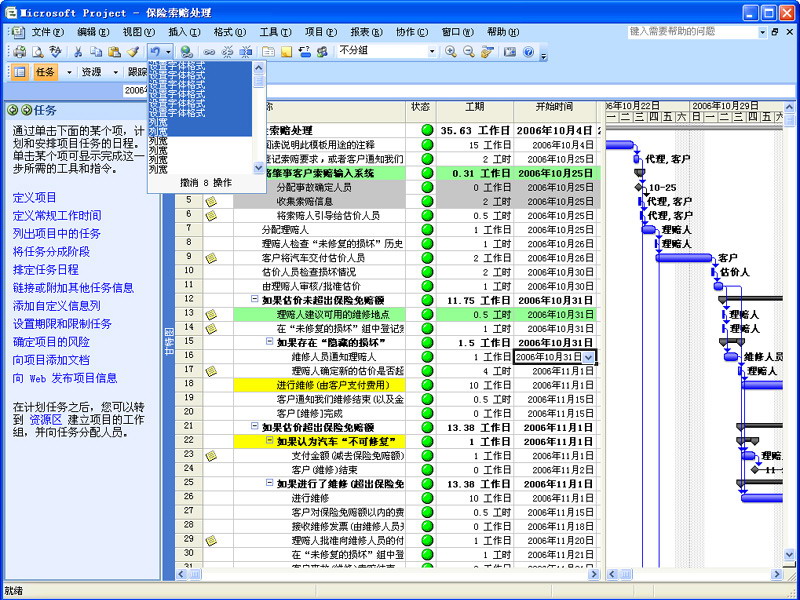Click the Paste clipboard icon

point(114,52)
